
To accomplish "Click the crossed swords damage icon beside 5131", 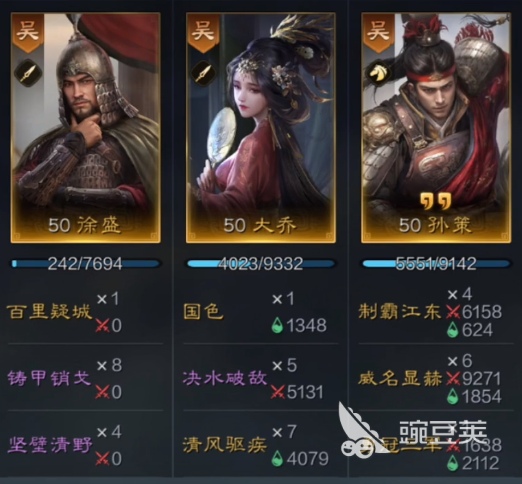I will point(278,392).
